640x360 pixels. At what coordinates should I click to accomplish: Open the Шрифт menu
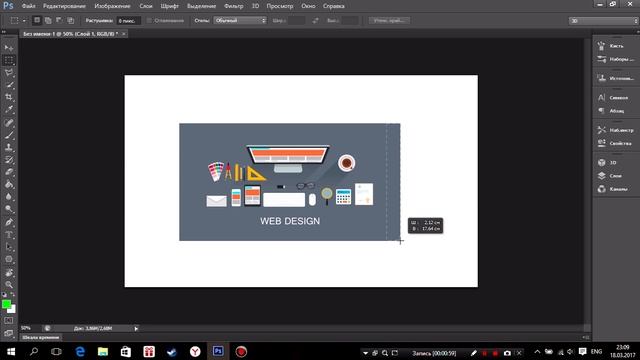(x=169, y=6)
